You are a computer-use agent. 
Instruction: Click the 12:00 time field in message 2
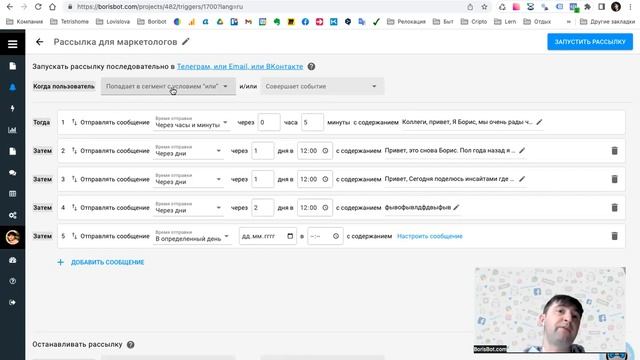coord(315,151)
